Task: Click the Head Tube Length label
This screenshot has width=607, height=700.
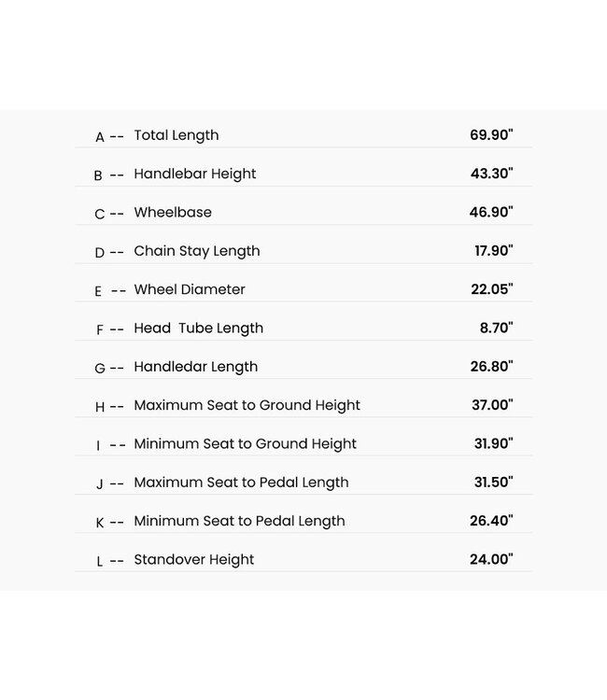Action: tap(198, 329)
